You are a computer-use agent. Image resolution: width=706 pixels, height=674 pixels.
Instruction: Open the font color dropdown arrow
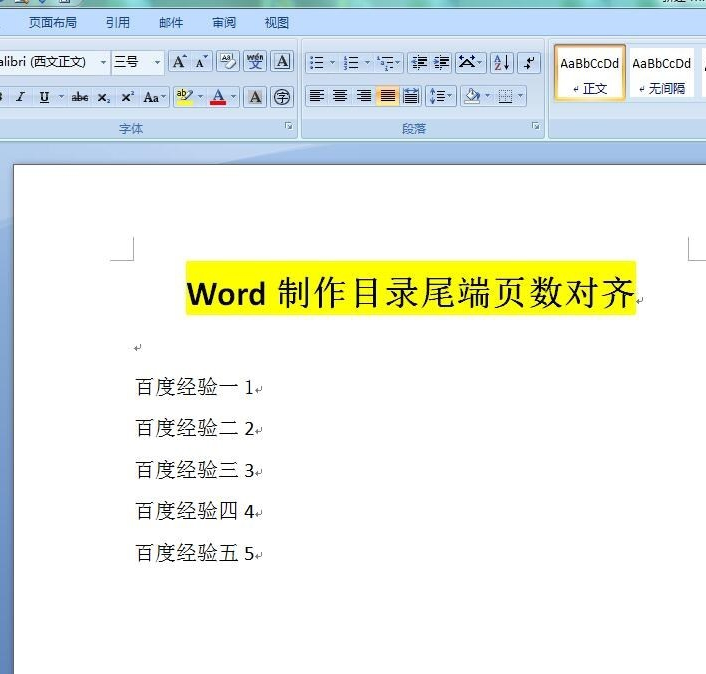(x=234, y=97)
